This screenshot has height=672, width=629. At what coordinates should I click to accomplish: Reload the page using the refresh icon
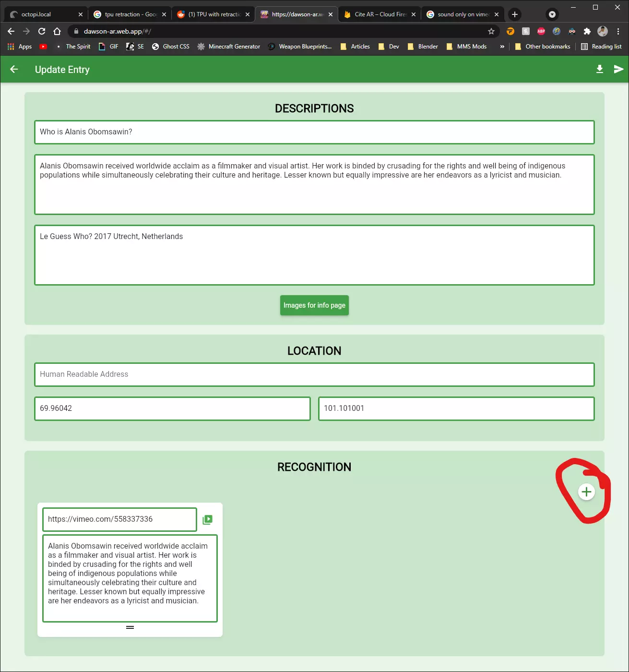point(42,31)
